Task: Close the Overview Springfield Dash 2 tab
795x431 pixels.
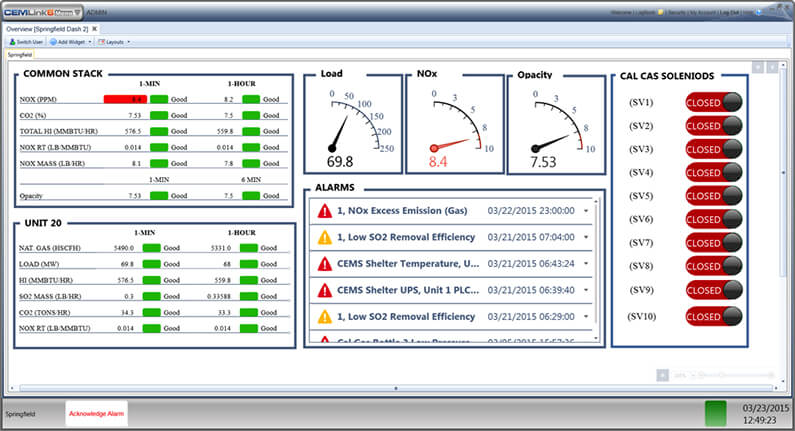Action: pos(94,29)
